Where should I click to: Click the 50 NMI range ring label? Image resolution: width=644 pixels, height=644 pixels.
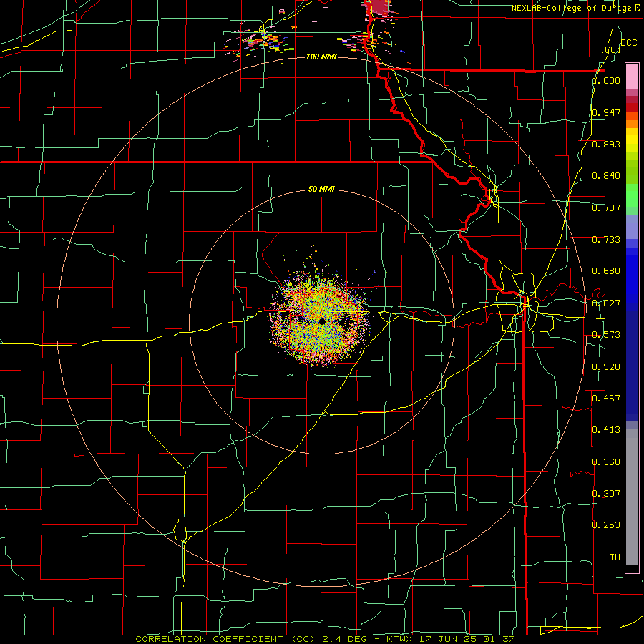click(321, 189)
